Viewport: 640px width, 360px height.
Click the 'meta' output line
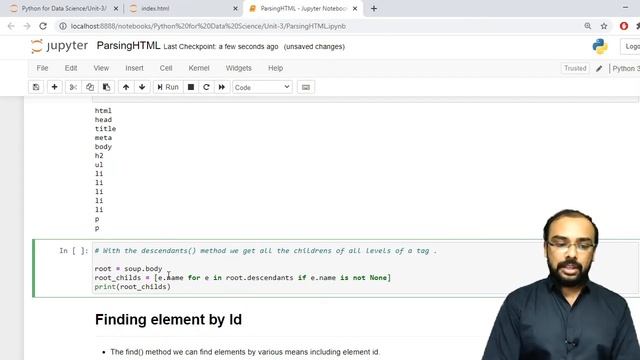coord(103,138)
